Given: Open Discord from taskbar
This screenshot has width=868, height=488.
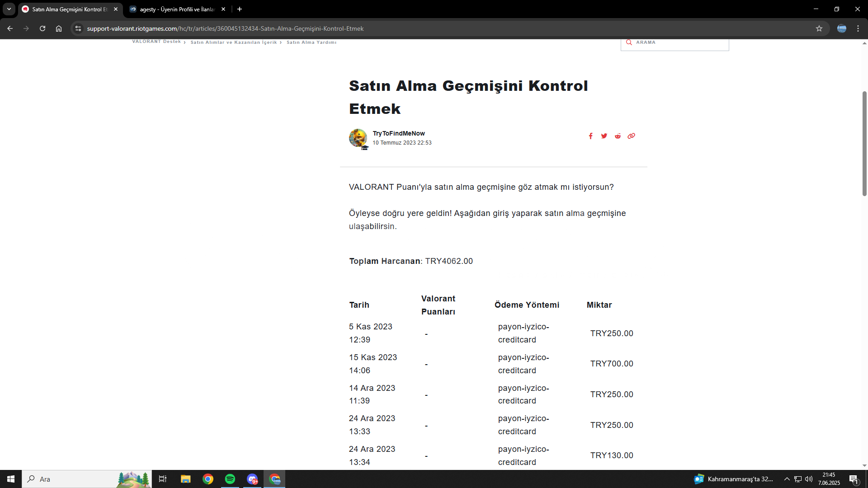Looking at the screenshot, I should pyautogui.click(x=252, y=479).
